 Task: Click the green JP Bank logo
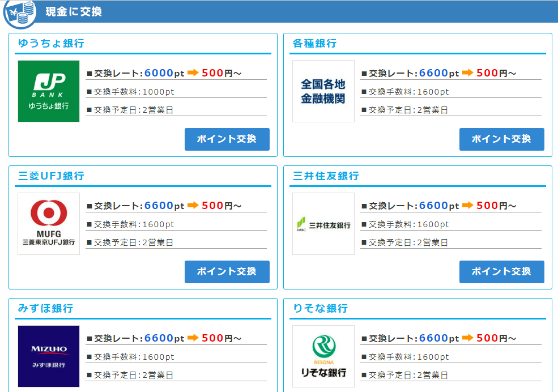[x=49, y=91]
